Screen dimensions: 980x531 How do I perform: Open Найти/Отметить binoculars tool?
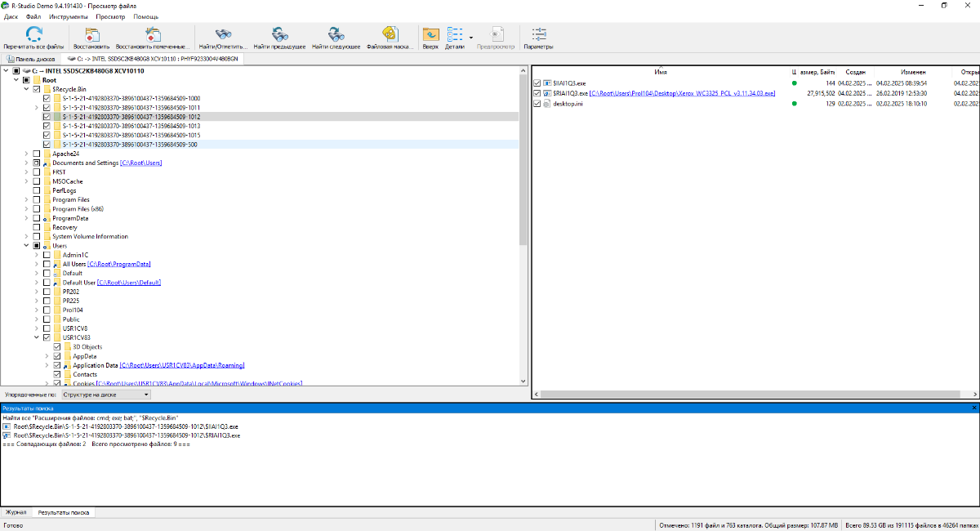pos(222,34)
